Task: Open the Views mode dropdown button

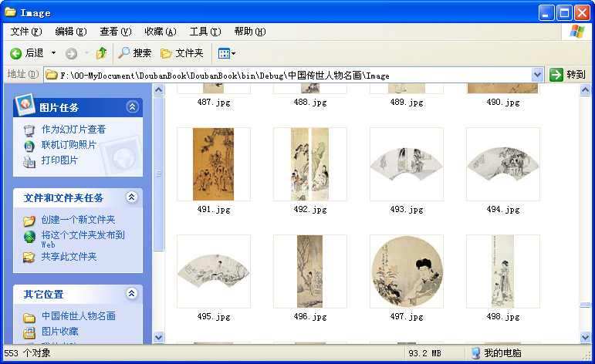Action: [227, 53]
